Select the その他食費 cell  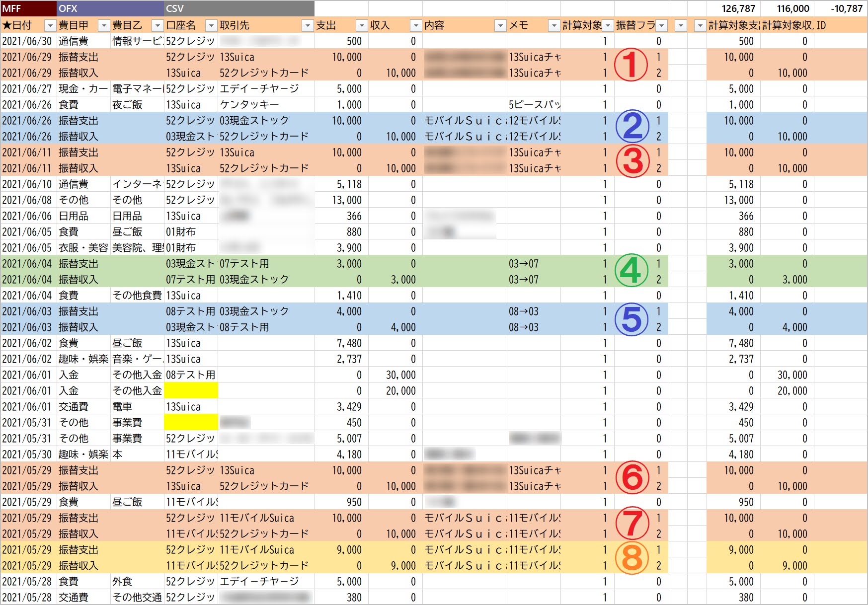(x=137, y=296)
